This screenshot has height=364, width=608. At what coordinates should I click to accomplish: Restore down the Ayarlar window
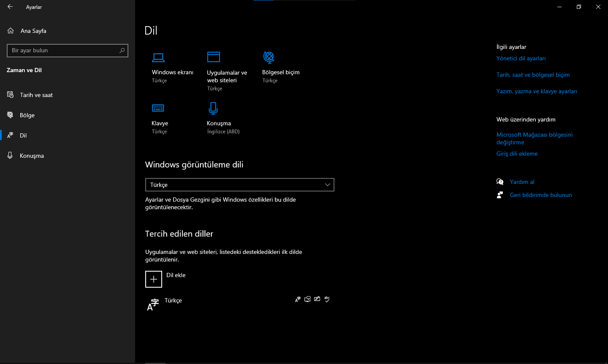point(579,7)
